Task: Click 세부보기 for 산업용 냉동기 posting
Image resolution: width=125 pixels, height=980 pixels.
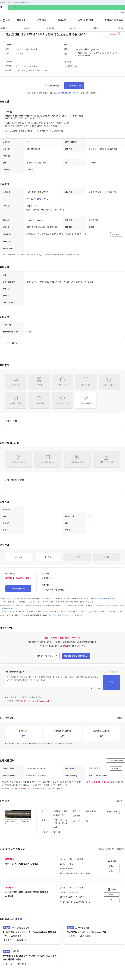Action: pos(112,900)
